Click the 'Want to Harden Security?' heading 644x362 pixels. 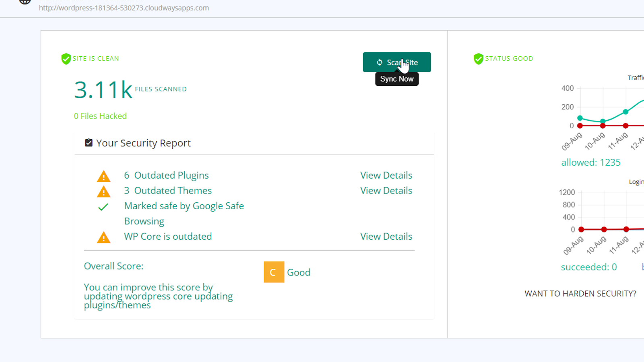point(580,294)
